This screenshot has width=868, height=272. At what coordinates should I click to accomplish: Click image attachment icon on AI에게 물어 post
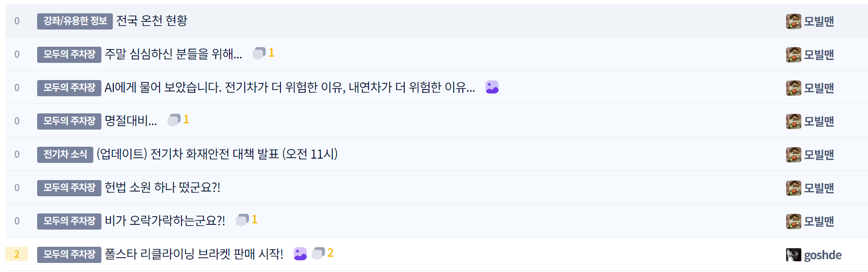(492, 87)
